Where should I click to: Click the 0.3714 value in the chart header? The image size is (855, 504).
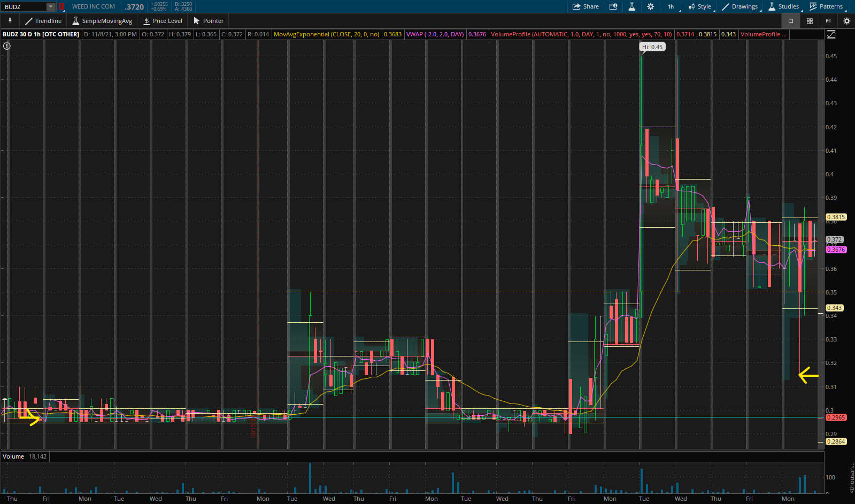tap(685, 34)
